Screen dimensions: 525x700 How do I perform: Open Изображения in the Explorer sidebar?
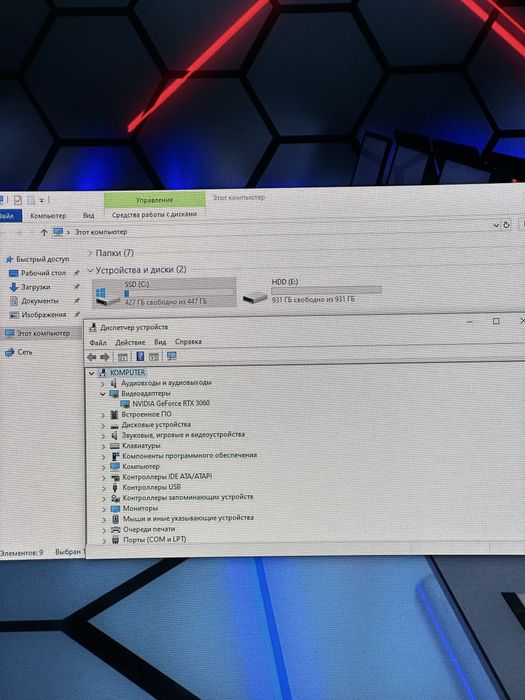pyautogui.click(x=38, y=315)
